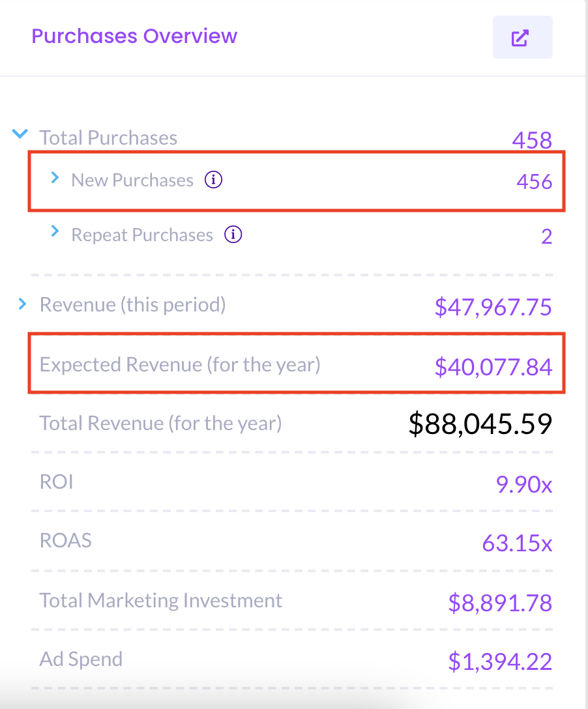Viewport: 588px width, 709px height.
Task: Open Purchases Overview in external view
Action: (x=522, y=37)
